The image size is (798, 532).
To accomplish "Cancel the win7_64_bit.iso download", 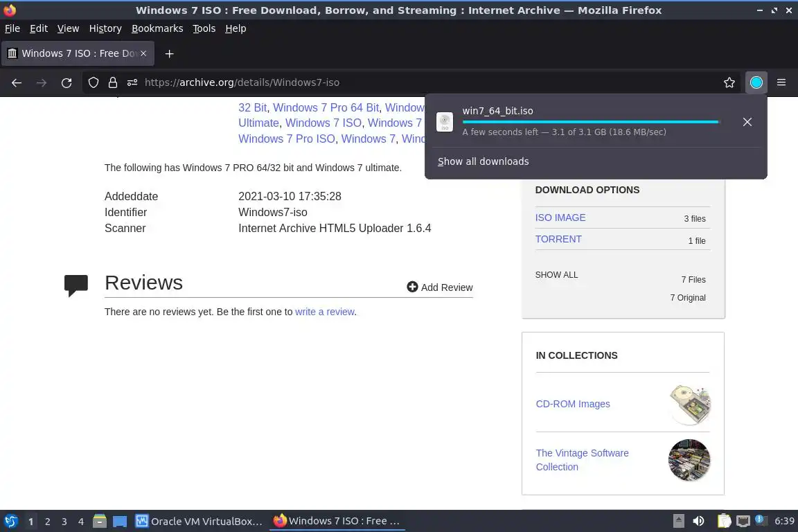I will (747, 122).
